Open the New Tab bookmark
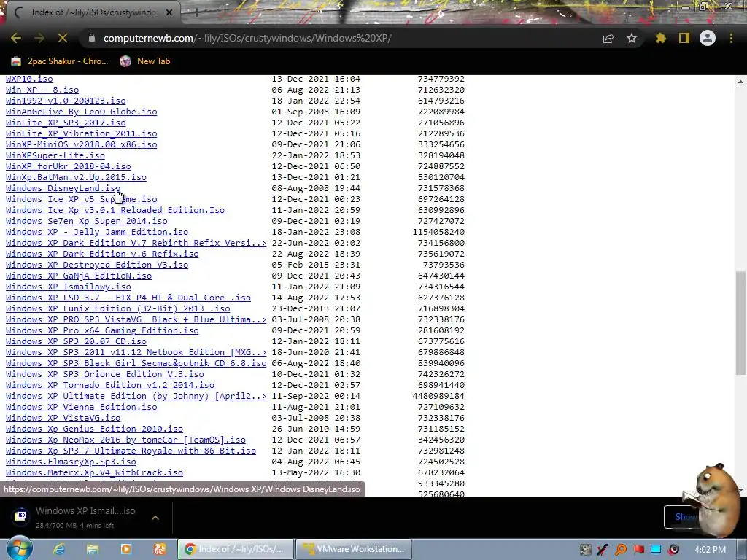The width and height of the screenshot is (747, 560). (145, 61)
